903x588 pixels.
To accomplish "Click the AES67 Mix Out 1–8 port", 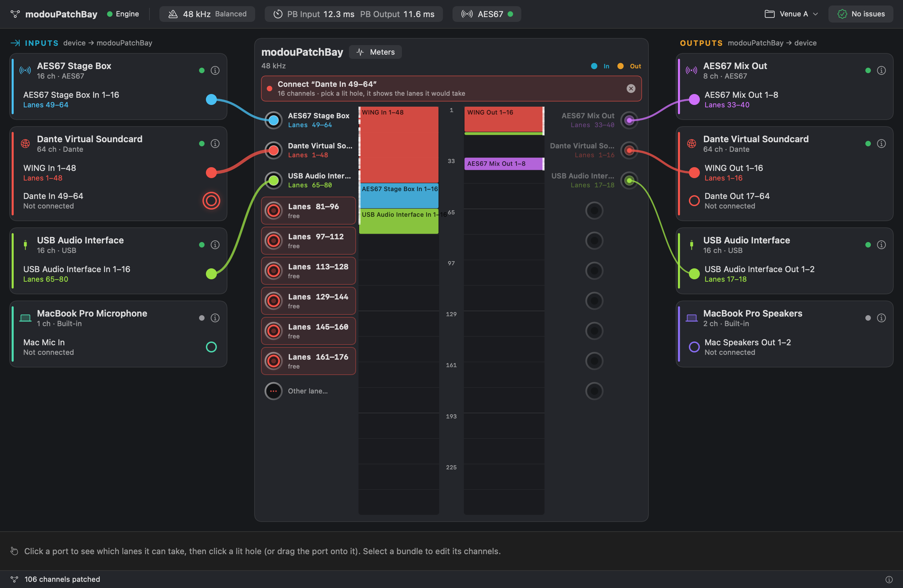I will tap(694, 99).
